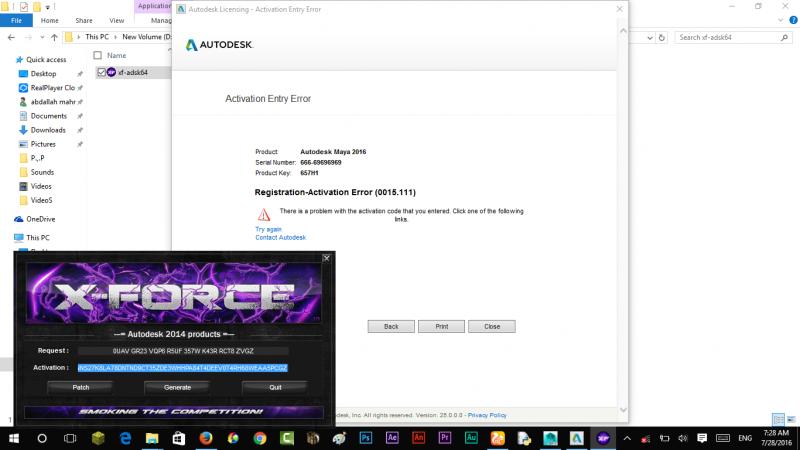Switch to X-Force keygen taskbar icon

(x=603, y=438)
